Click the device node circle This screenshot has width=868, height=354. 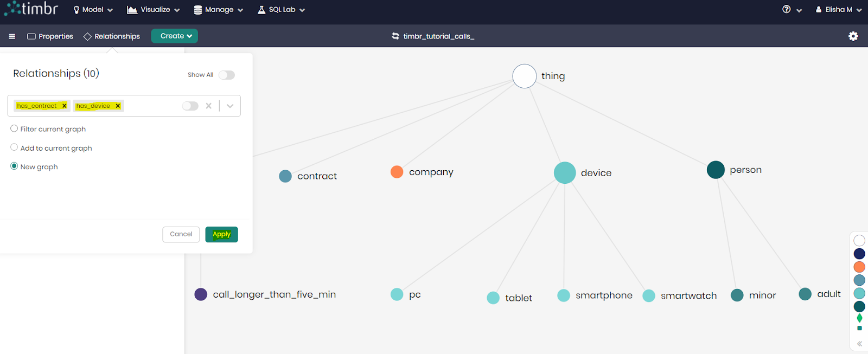tap(565, 173)
